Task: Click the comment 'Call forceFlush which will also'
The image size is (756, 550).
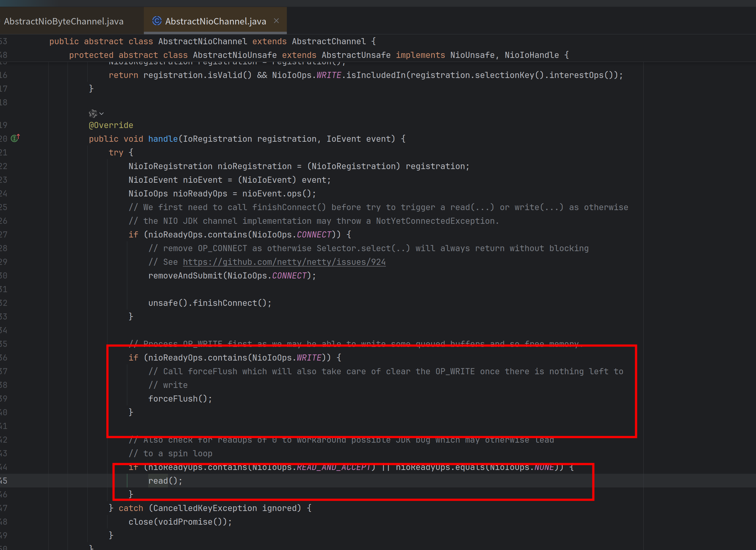Action: point(386,371)
